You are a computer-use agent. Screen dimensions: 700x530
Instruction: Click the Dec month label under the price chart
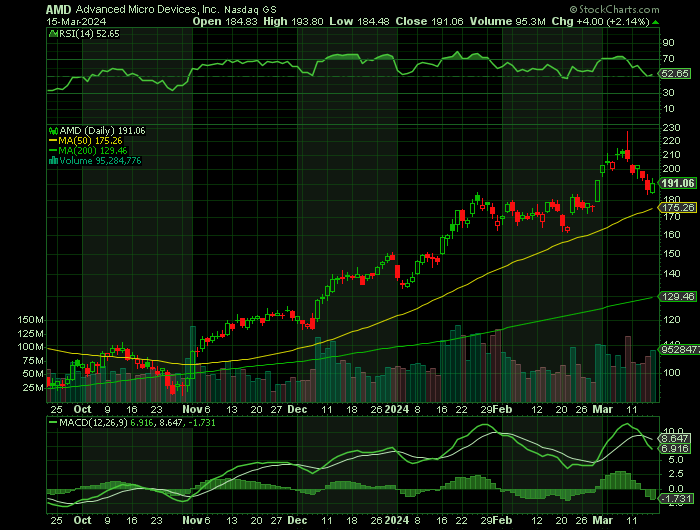coord(297,409)
